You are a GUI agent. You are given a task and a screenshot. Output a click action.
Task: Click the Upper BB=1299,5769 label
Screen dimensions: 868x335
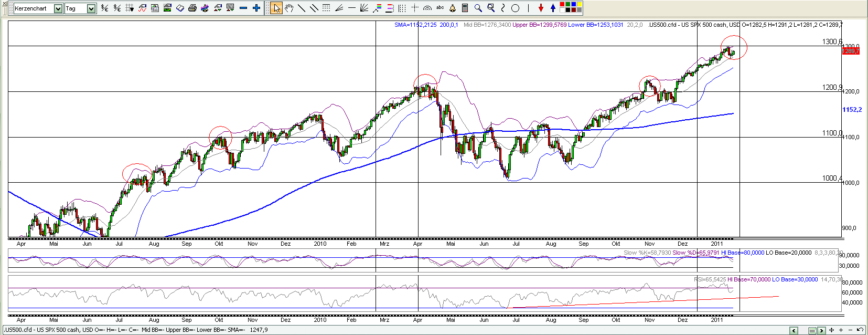pyautogui.click(x=539, y=25)
